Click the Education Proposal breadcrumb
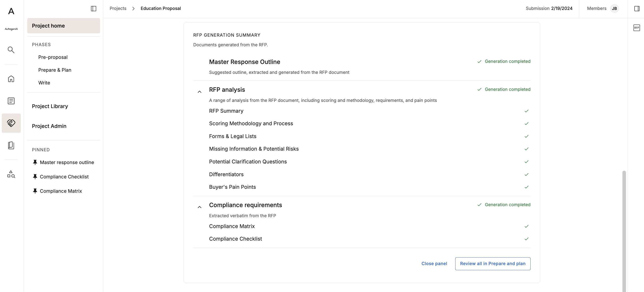This screenshot has width=644, height=292. (x=161, y=8)
